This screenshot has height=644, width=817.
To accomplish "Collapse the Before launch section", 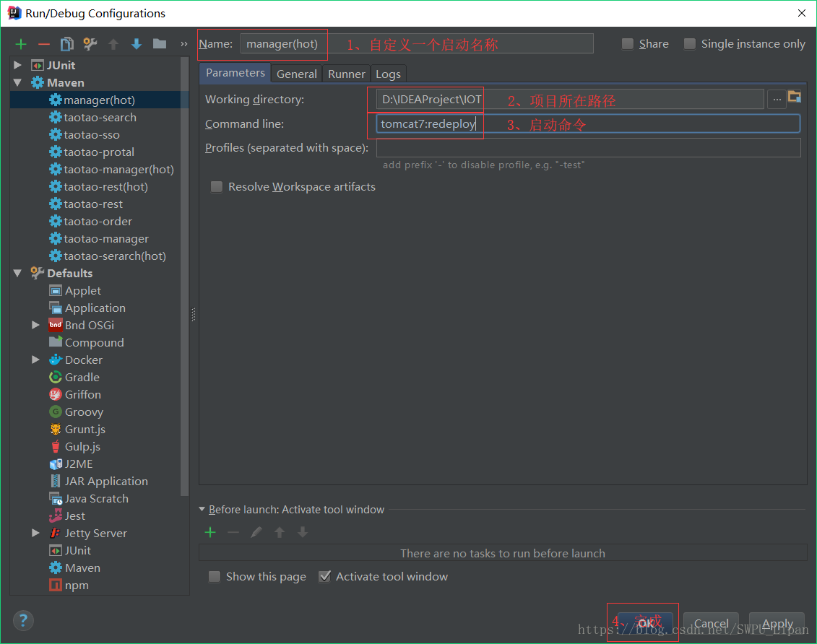I will (202, 509).
